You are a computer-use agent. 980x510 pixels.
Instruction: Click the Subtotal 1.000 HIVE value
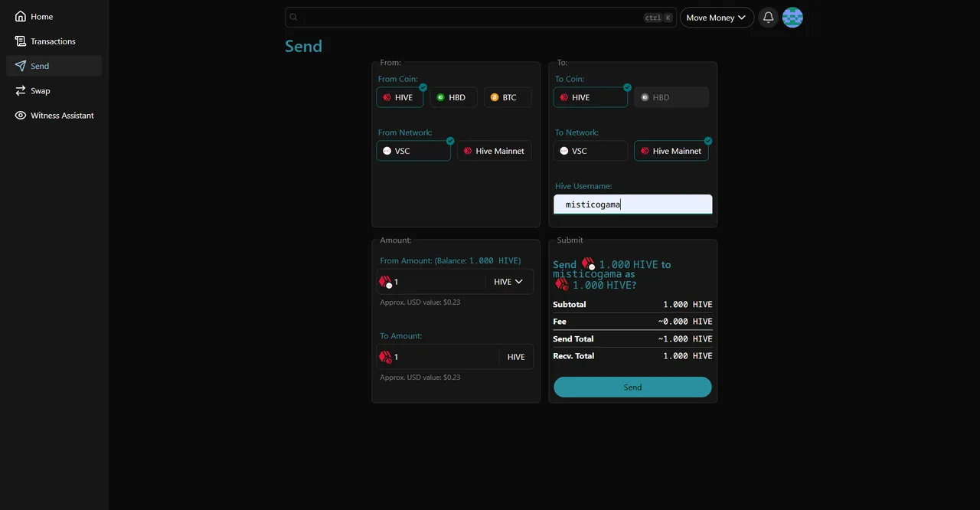tap(688, 304)
